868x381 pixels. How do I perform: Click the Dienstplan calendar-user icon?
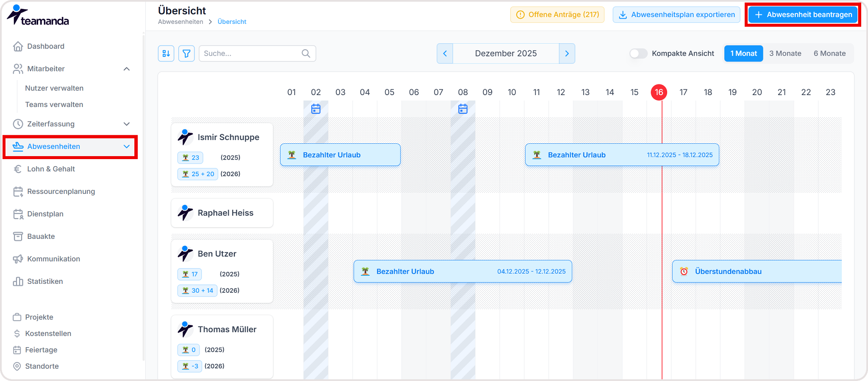point(18,214)
